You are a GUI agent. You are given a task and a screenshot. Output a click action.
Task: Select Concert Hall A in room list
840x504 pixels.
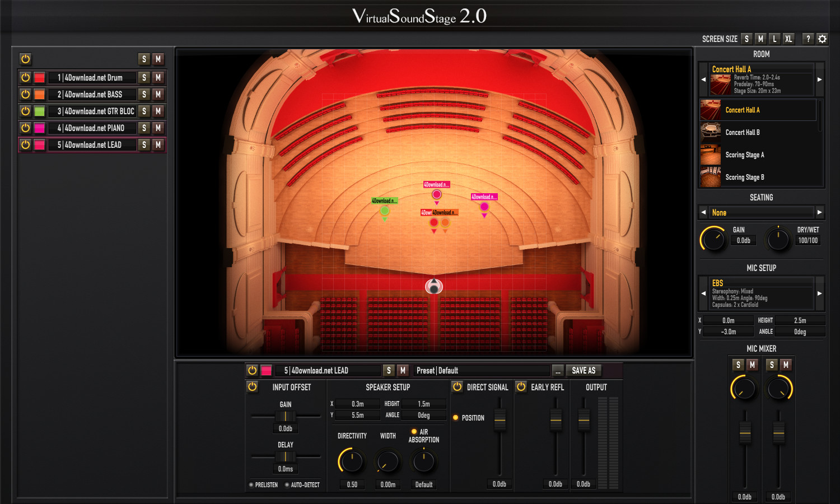coord(758,110)
